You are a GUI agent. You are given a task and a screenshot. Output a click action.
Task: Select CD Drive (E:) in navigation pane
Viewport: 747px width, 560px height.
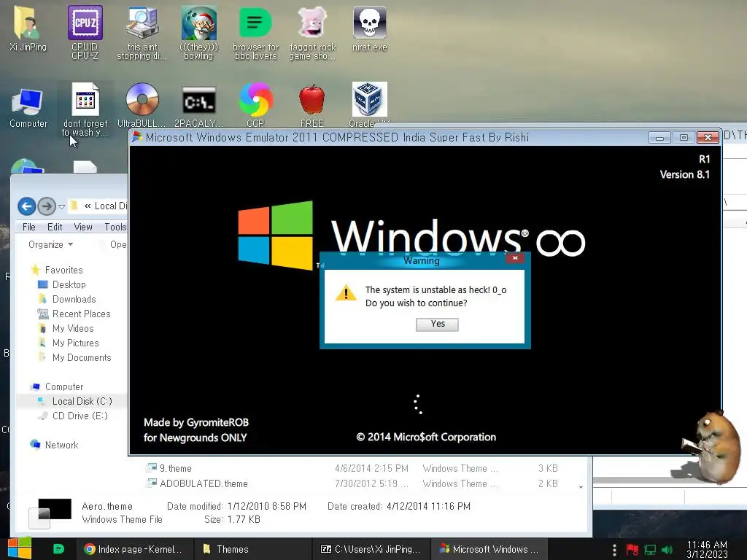click(x=73, y=416)
